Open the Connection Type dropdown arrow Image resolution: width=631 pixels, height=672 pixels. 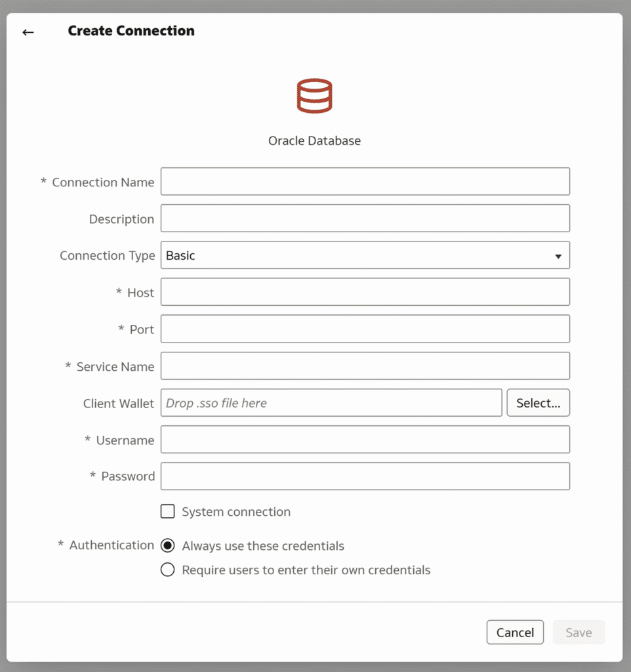pos(558,257)
